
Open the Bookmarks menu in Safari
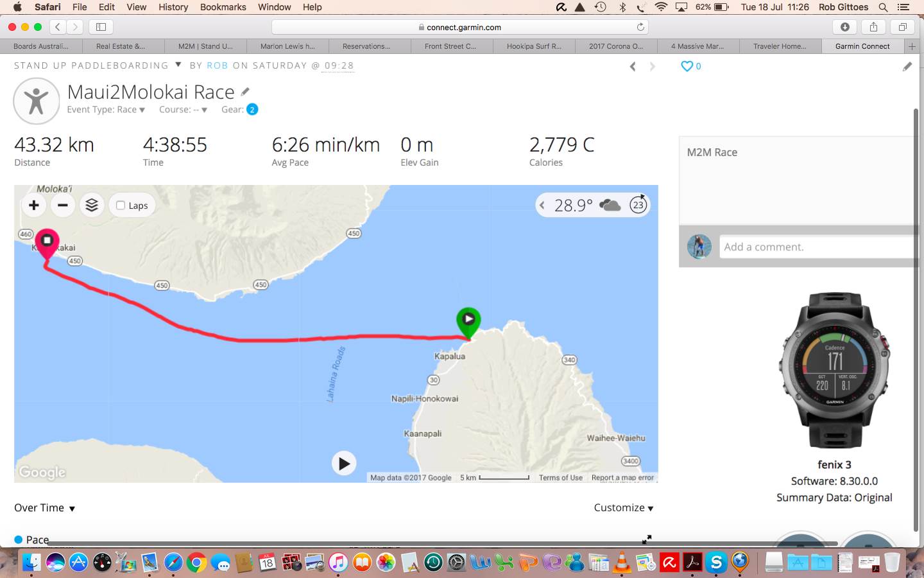(223, 7)
